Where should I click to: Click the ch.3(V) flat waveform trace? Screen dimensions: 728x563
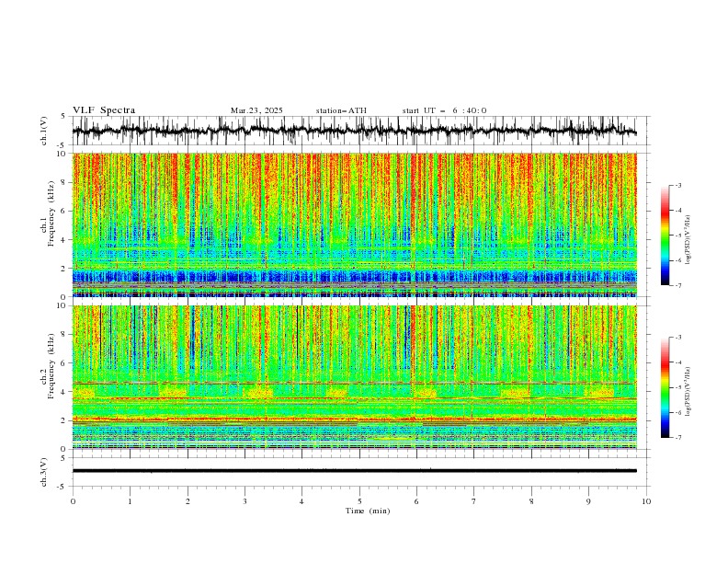coord(355,471)
